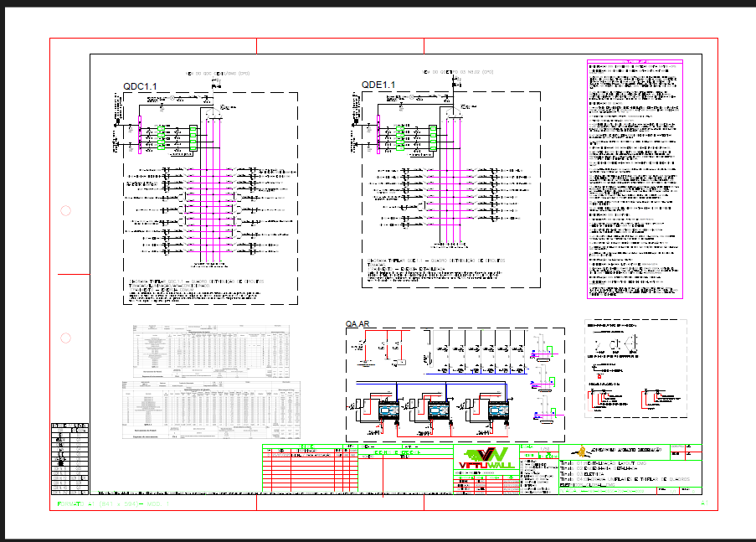The height and width of the screenshot is (542, 756).
Task: Select the lower load schedule table
Action: pos(211,410)
